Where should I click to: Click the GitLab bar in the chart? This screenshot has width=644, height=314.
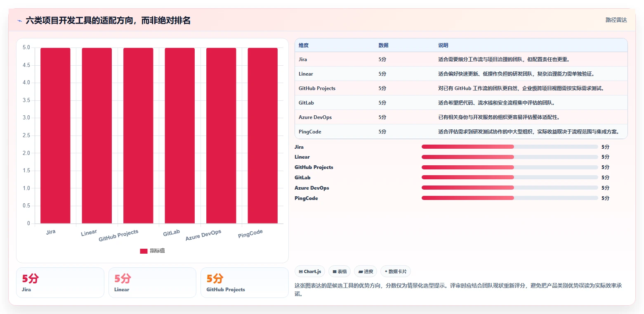click(180, 136)
